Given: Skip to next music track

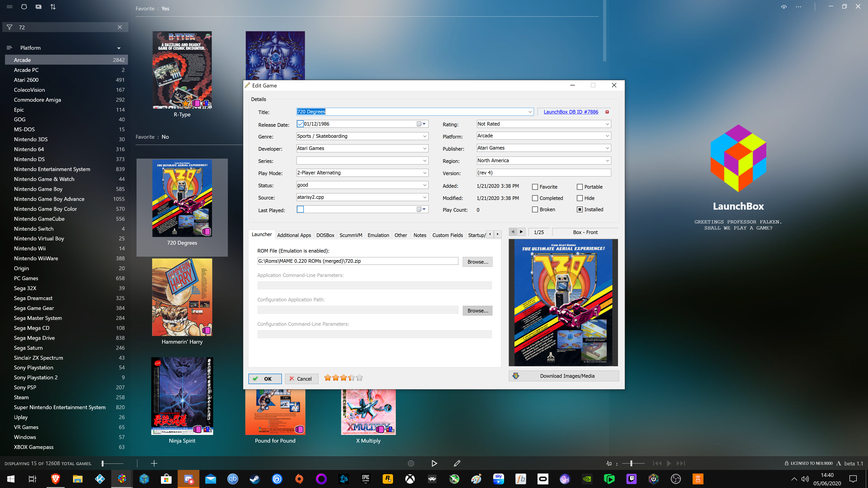Looking at the screenshot, I should point(681,464).
